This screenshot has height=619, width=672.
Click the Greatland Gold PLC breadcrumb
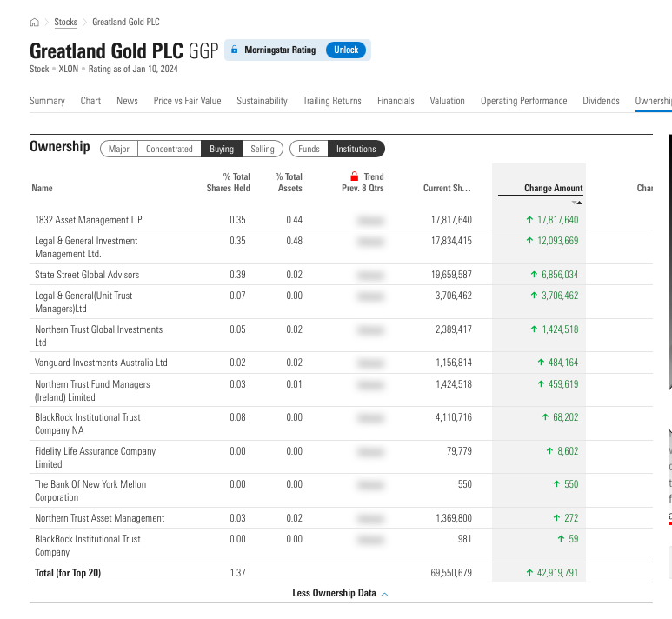pos(126,22)
